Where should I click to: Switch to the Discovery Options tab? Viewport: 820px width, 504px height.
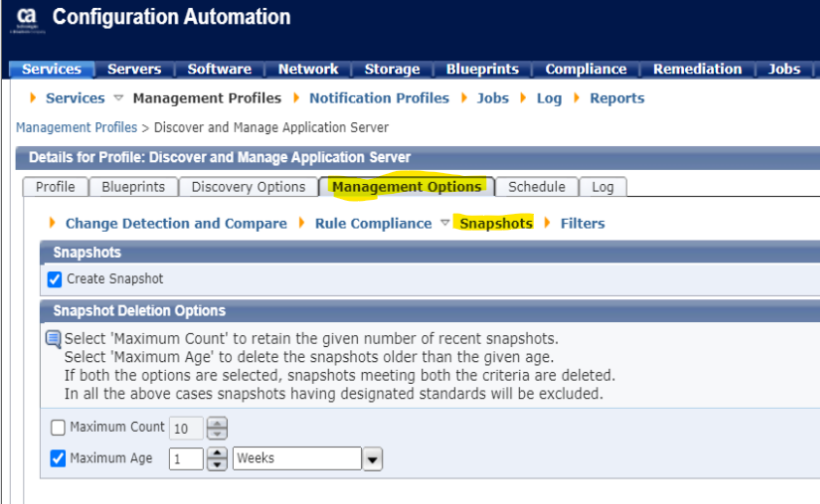tap(248, 187)
